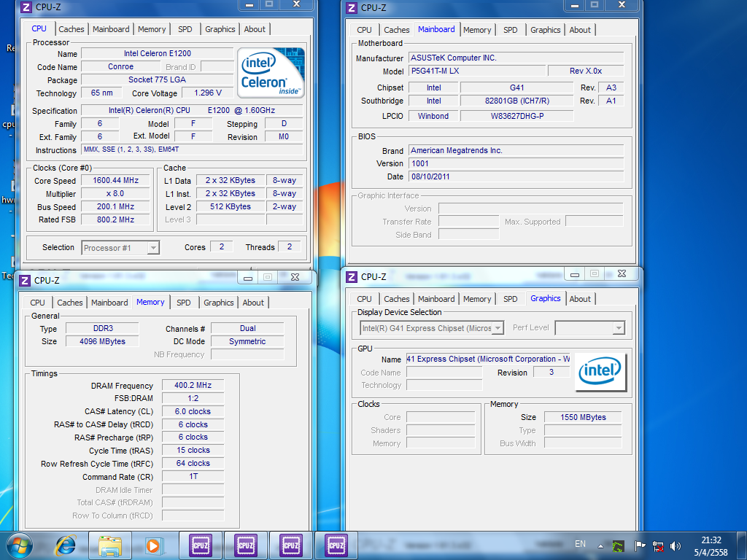The height and width of the screenshot is (560, 747).
Task: Open SPD tab in Mainboard window
Action: point(510,29)
